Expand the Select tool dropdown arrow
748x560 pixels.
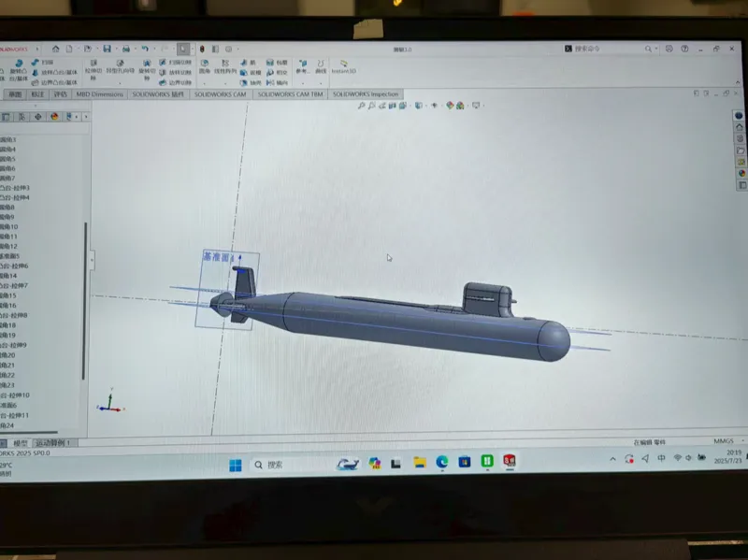click(x=193, y=49)
